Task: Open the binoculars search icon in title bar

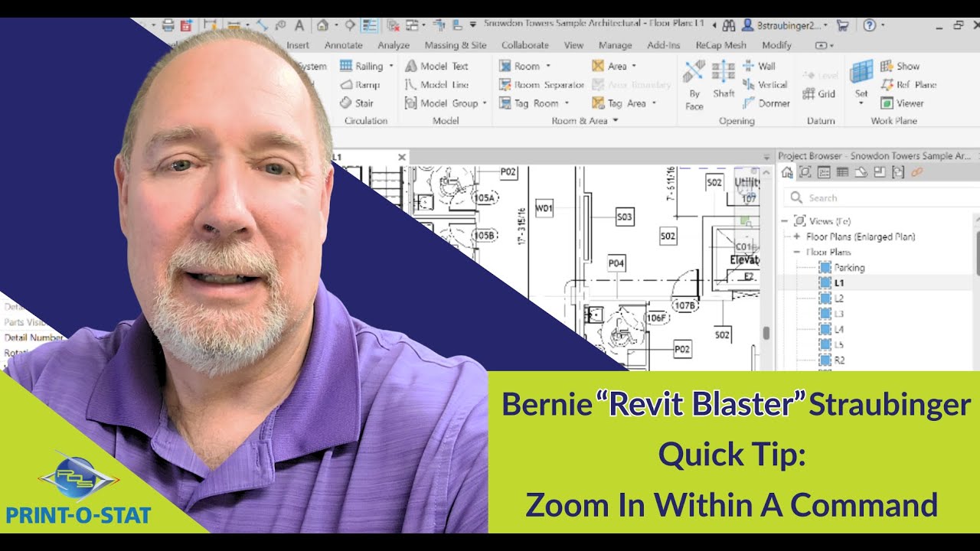Action: click(729, 25)
